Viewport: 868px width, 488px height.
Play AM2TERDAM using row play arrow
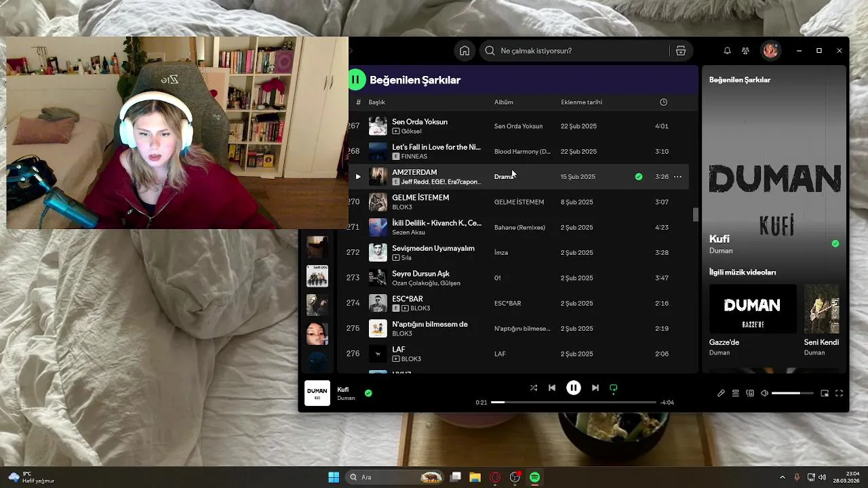(358, 177)
